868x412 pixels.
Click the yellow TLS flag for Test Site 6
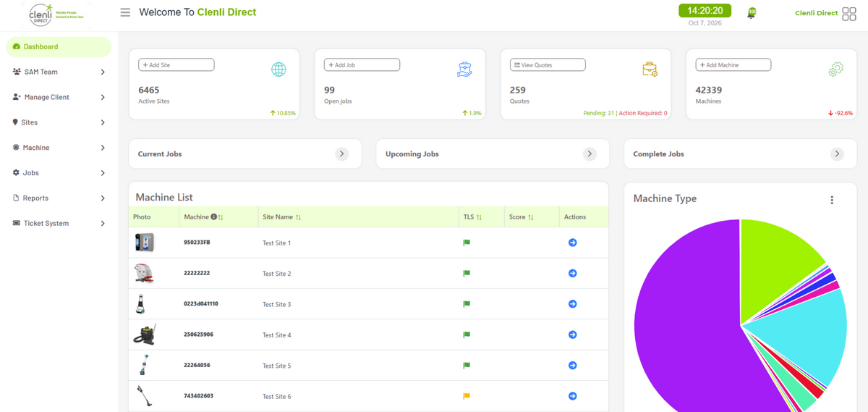[x=467, y=396]
